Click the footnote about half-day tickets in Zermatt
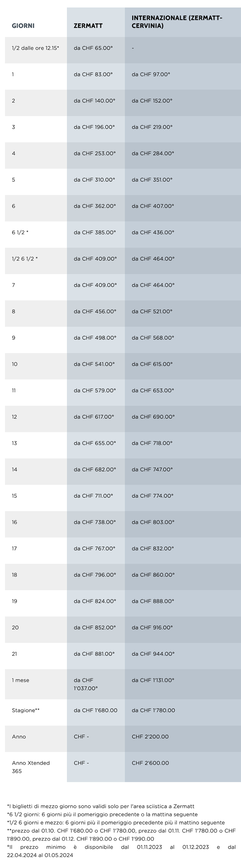The height and width of the screenshot is (868, 241). (101, 806)
